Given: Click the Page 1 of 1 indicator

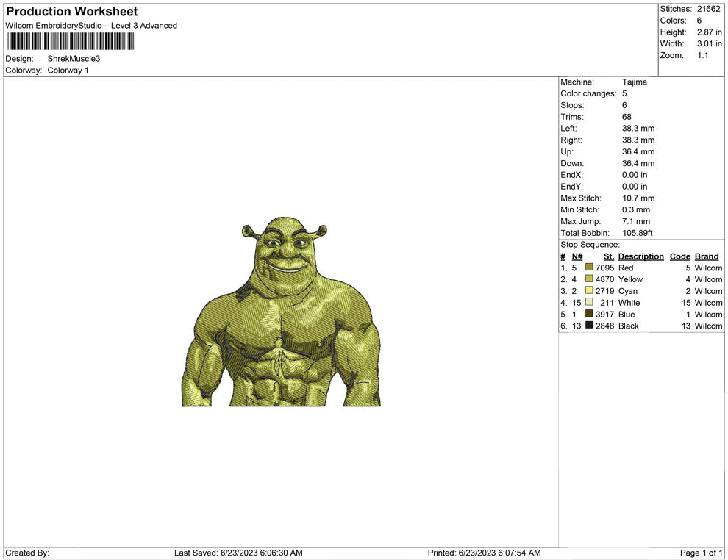Looking at the screenshot, I should (701, 553).
